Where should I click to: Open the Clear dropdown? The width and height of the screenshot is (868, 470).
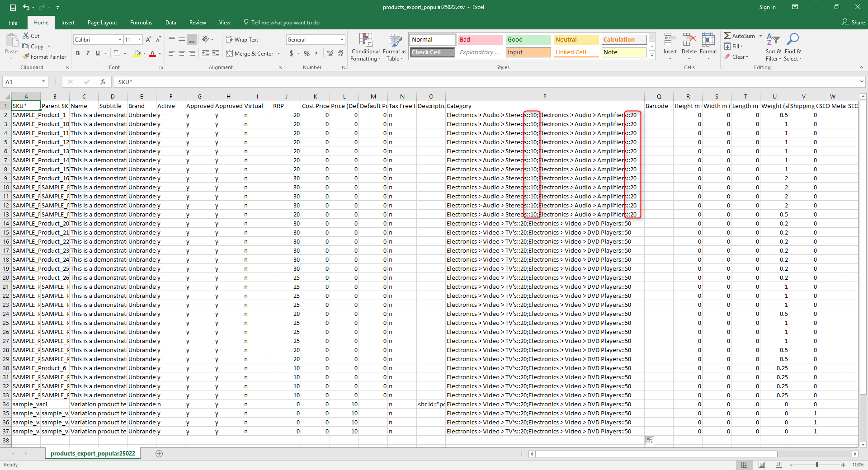point(736,56)
